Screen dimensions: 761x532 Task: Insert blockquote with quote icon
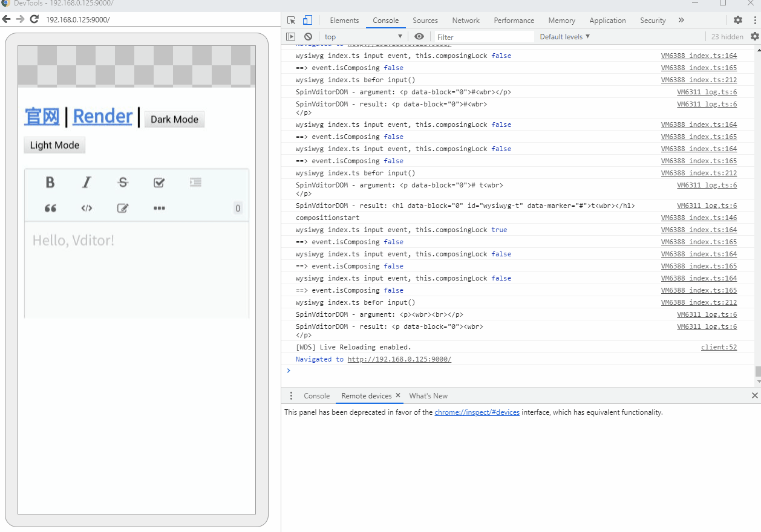[50, 208]
